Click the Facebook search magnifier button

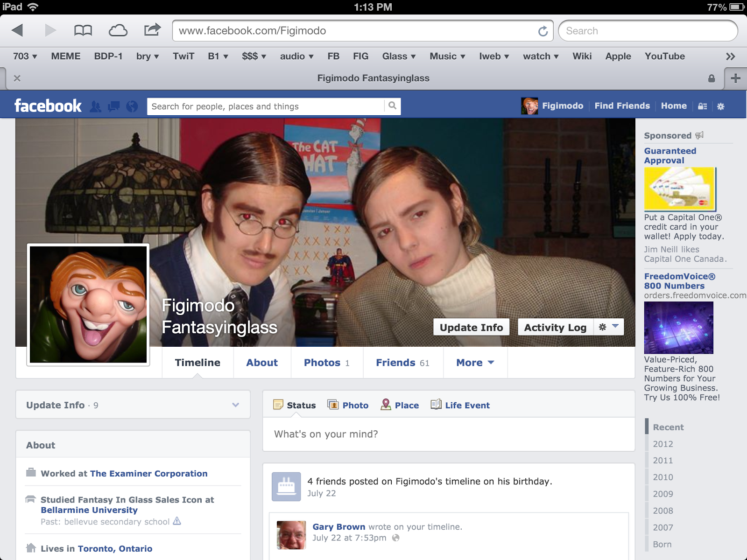pyautogui.click(x=393, y=106)
